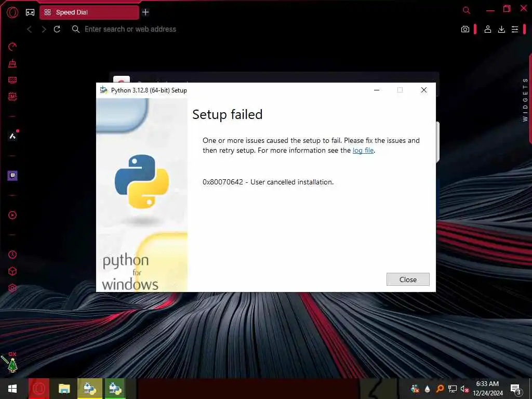Open the browser downloads icon
The height and width of the screenshot is (399, 532).
(x=501, y=29)
